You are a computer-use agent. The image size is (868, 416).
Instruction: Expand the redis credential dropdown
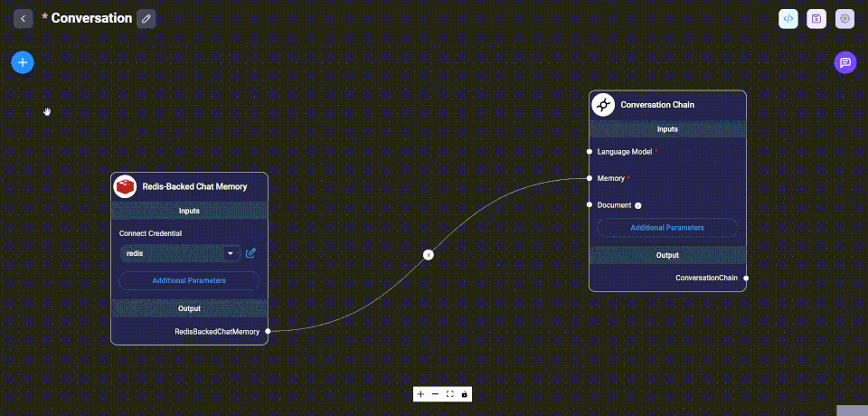tap(231, 253)
